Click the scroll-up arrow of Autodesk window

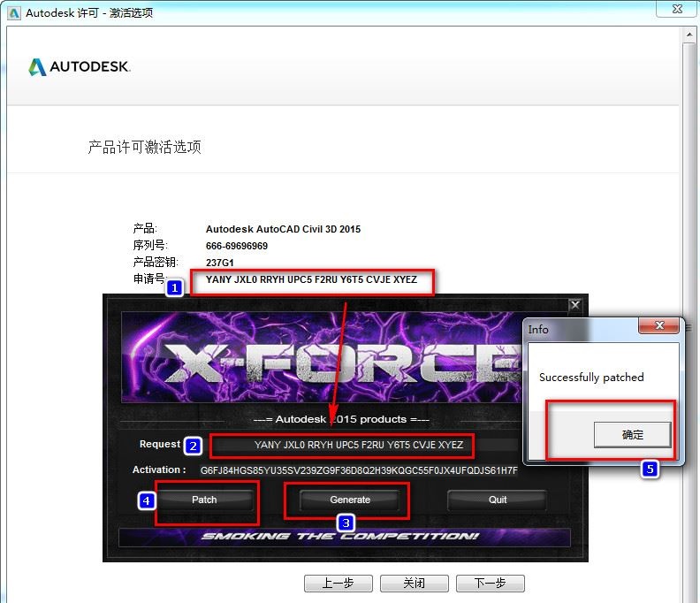689,34
